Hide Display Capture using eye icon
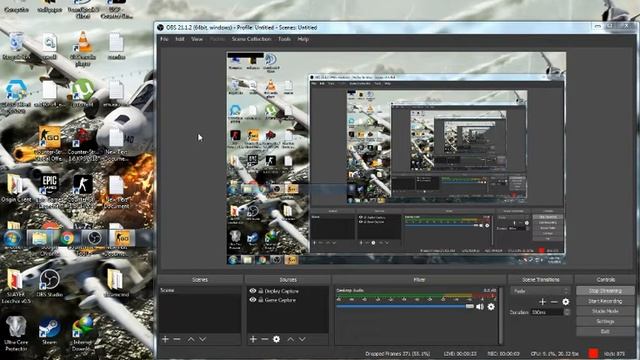This screenshot has width=640, height=360. 253,291
